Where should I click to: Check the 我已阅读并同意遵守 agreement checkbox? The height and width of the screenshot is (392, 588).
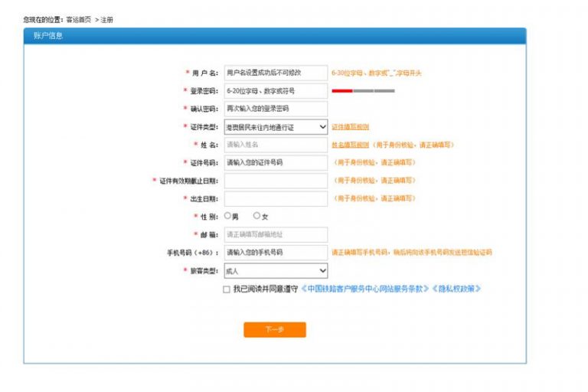point(226,289)
